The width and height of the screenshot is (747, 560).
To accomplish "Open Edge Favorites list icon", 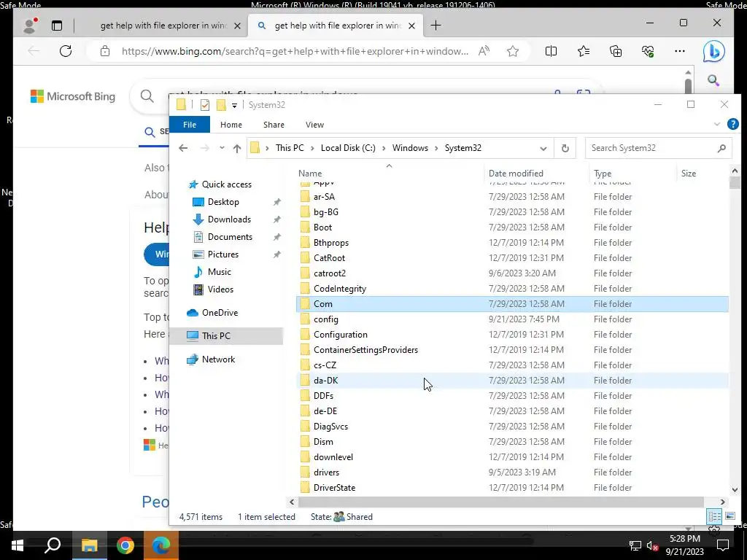I will (x=583, y=51).
